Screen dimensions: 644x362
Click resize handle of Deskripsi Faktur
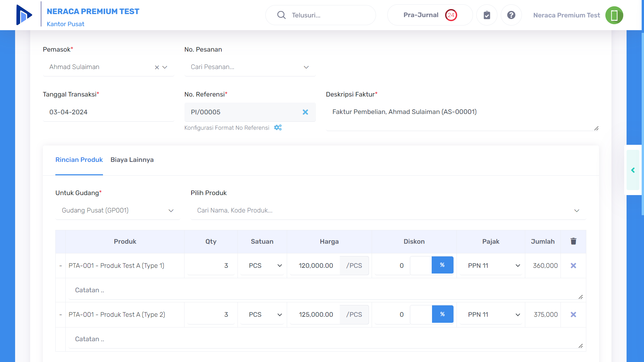coord(596,128)
